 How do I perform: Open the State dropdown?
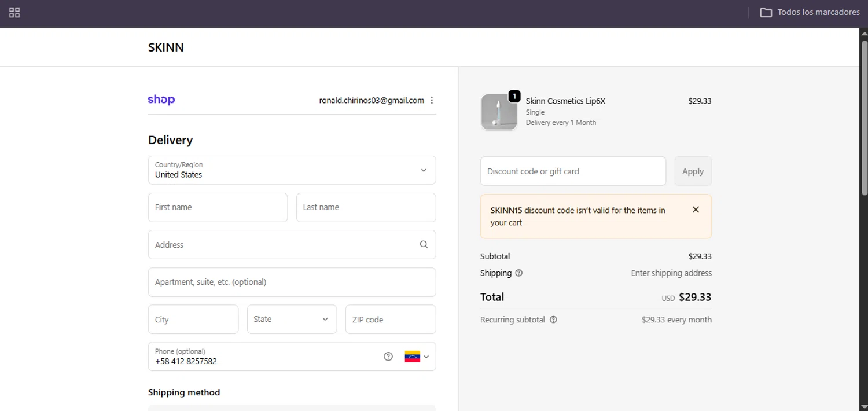pos(292,320)
